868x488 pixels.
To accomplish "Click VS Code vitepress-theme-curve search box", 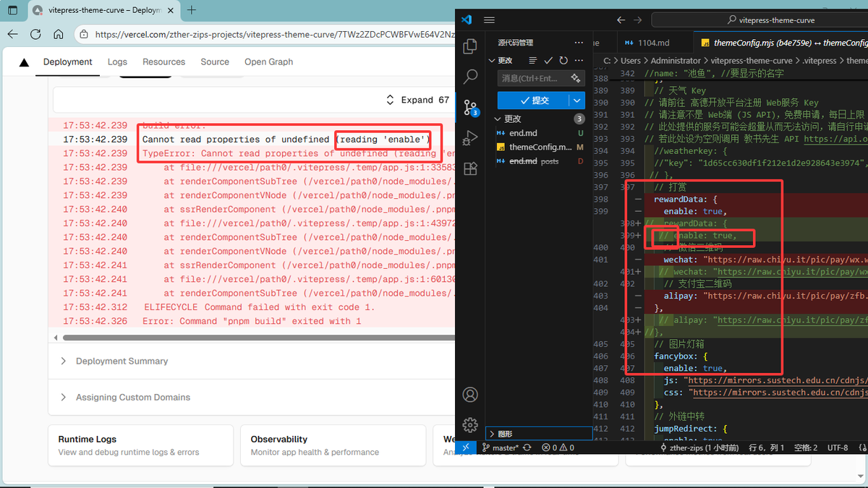I will click(x=759, y=20).
